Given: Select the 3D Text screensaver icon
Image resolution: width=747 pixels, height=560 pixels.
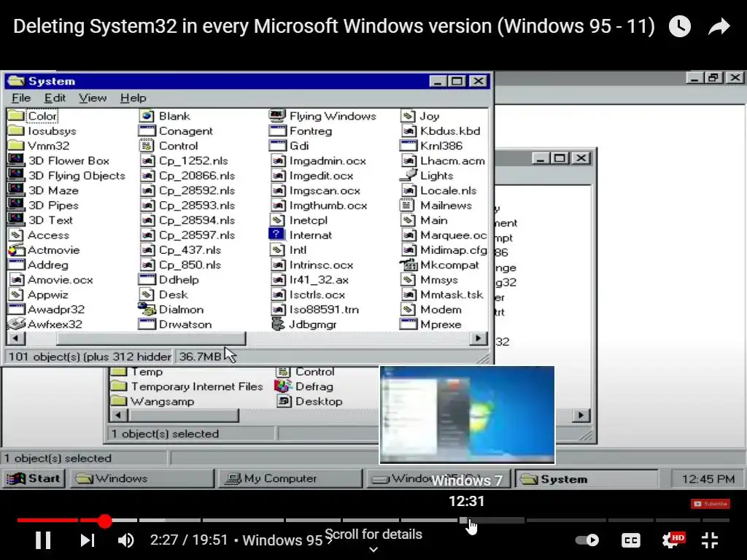Looking at the screenshot, I should [x=16, y=219].
